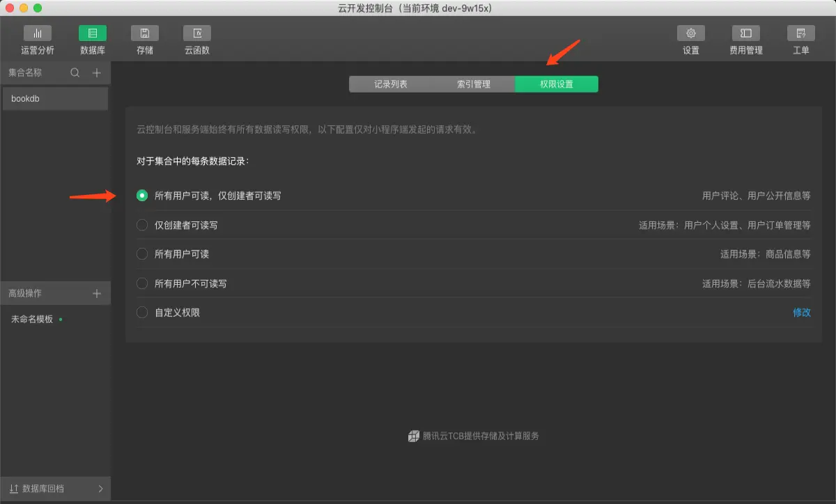Switch to the 权限设置 tab
836x504 pixels.
pos(557,84)
